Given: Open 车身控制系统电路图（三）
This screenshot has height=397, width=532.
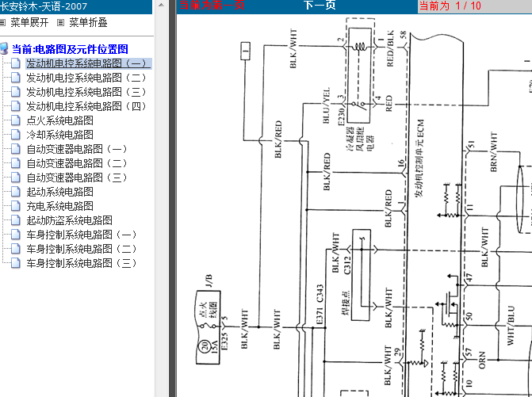Looking at the screenshot, I should click(82, 263).
